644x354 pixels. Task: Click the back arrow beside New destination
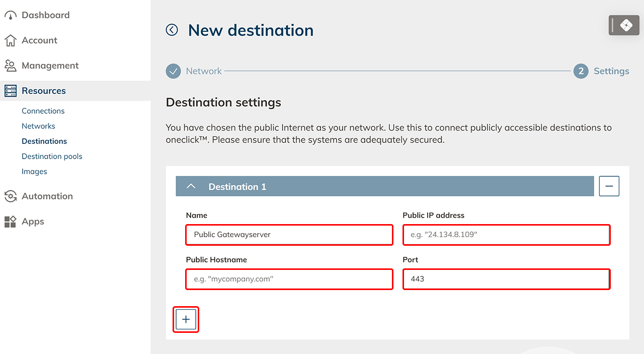[172, 30]
